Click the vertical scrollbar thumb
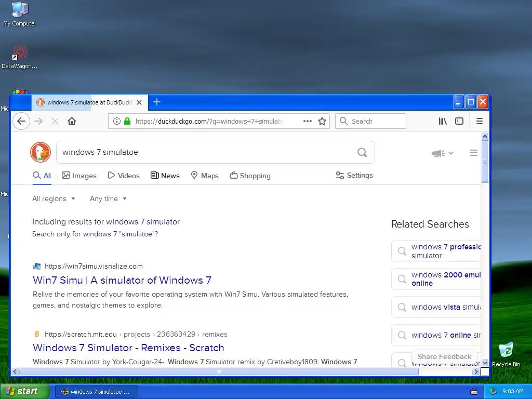Screen dimensions: 532x399 [485, 162]
